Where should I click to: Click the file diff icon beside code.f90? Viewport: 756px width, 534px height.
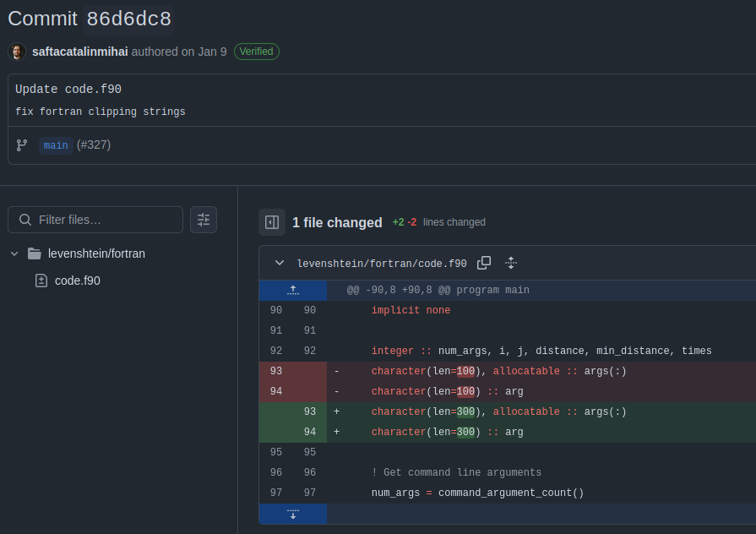(x=41, y=281)
